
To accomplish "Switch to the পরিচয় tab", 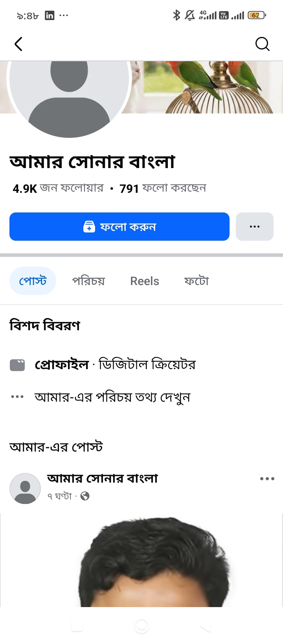I will [88, 281].
